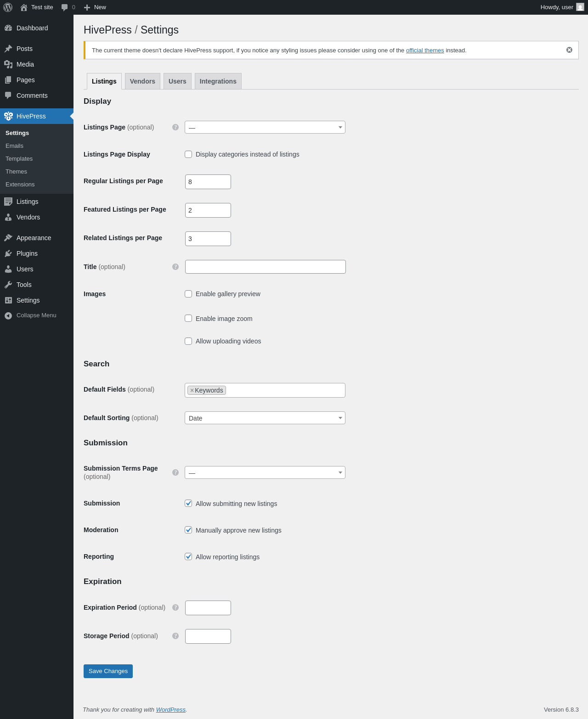Click the New label in the admin bar
The image size is (588, 719).
(100, 7)
